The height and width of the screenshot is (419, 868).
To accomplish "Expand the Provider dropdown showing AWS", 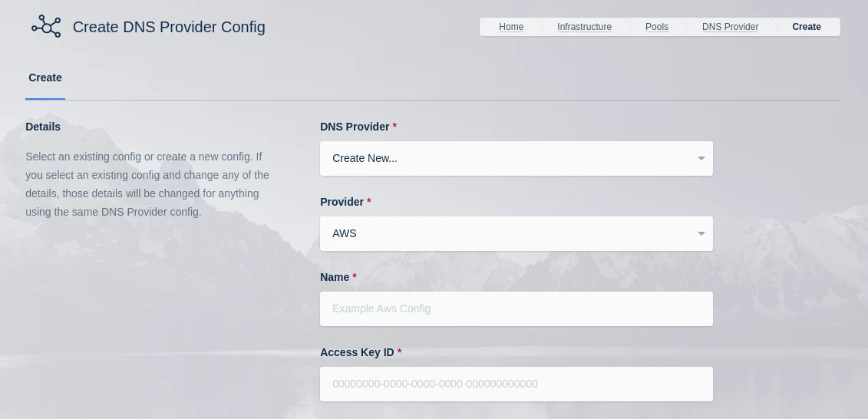I will (x=507, y=234).
